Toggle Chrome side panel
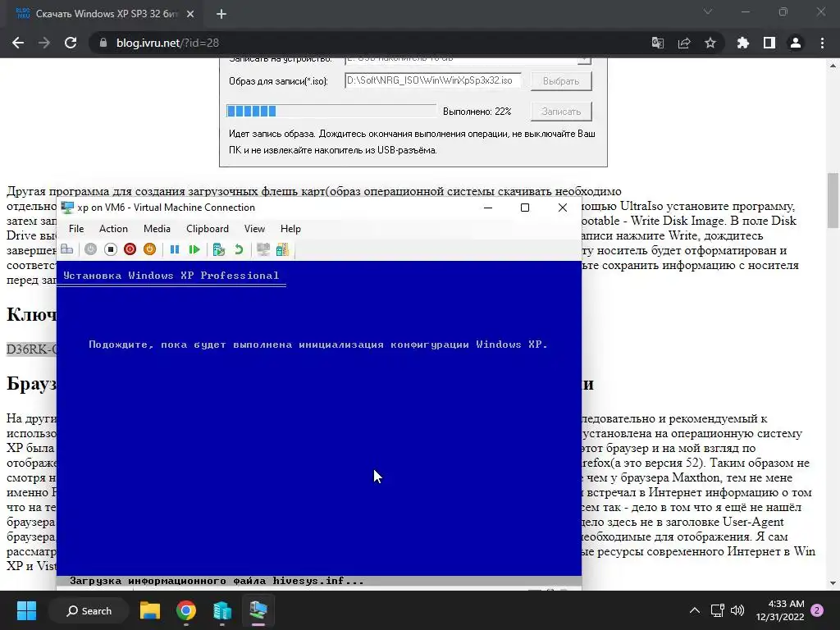840x630 pixels. pos(769,43)
